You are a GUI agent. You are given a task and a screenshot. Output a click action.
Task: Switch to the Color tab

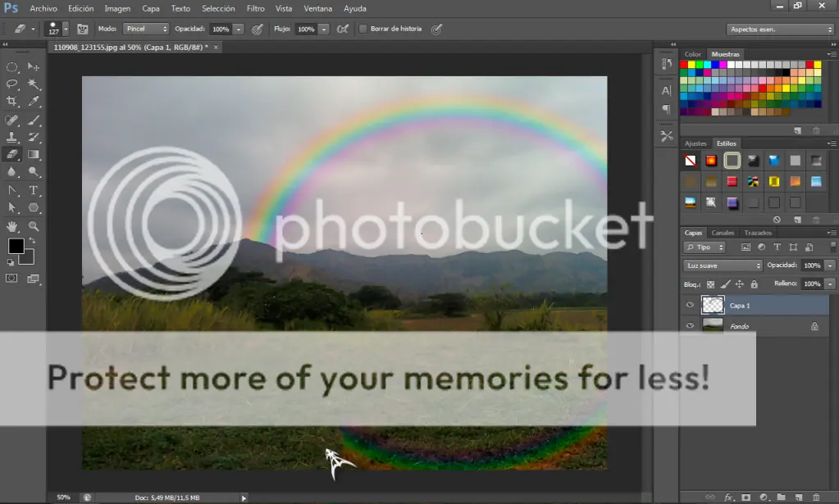pyautogui.click(x=692, y=54)
